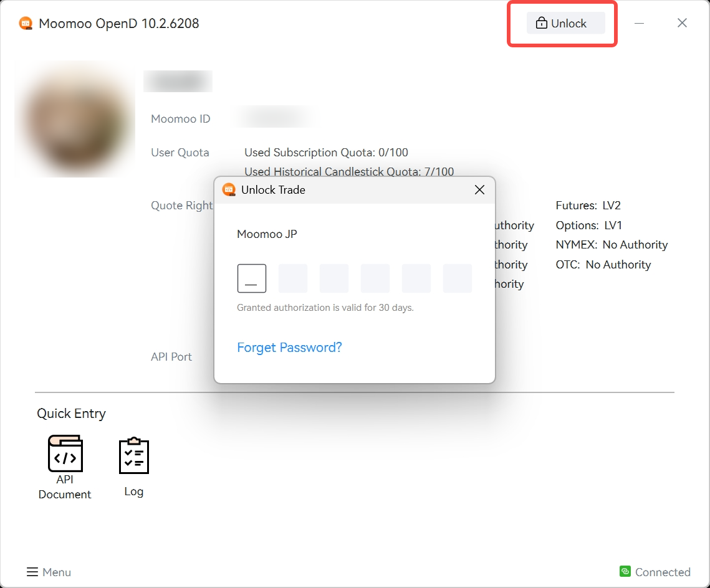Select the third password digit box
The width and height of the screenshot is (710, 588).
click(334, 278)
